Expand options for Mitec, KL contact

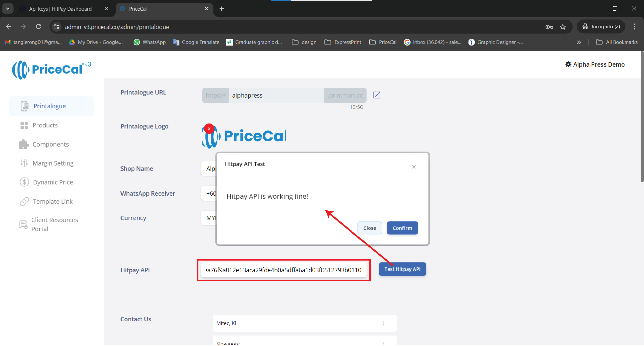pyautogui.click(x=383, y=323)
